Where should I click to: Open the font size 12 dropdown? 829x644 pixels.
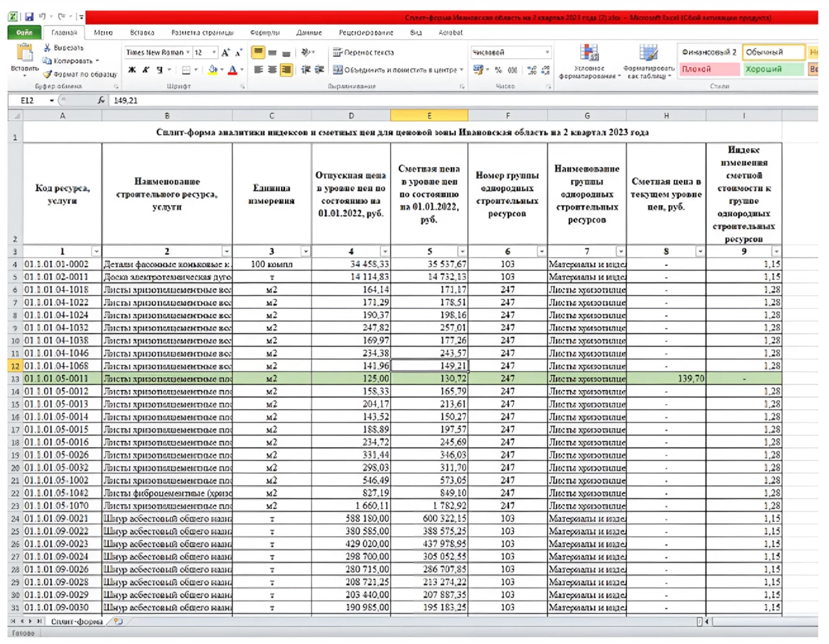214,52
